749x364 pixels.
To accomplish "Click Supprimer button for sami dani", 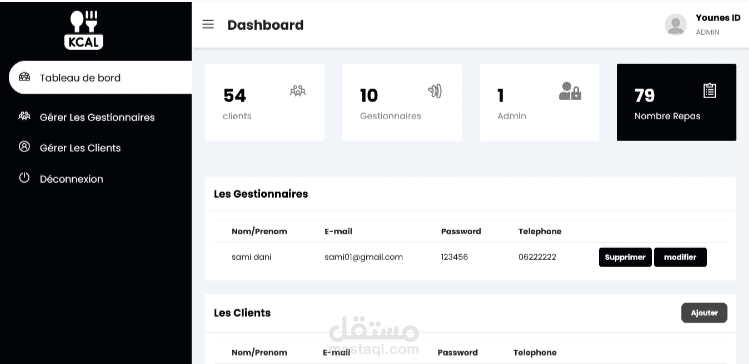I will click(625, 257).
